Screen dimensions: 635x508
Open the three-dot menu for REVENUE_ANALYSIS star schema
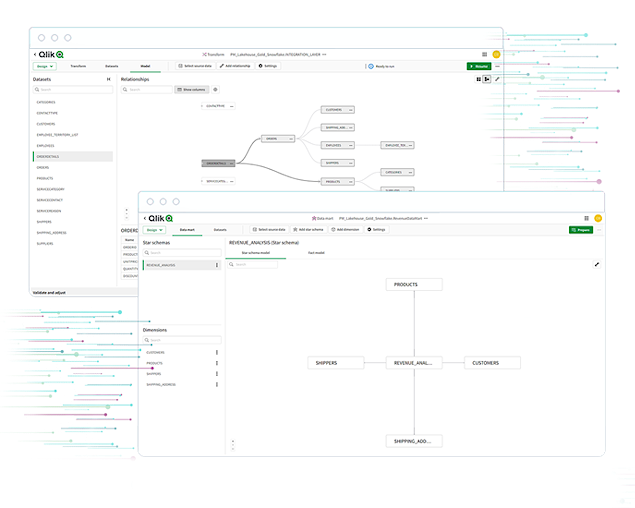click(217, 265)
